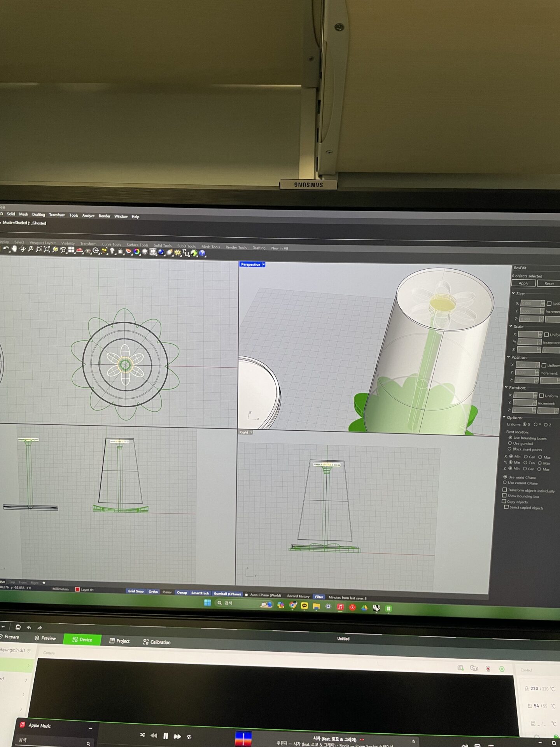Click the lock objects padlock icon
Screen dimensions: 560x747
point(120,251)
